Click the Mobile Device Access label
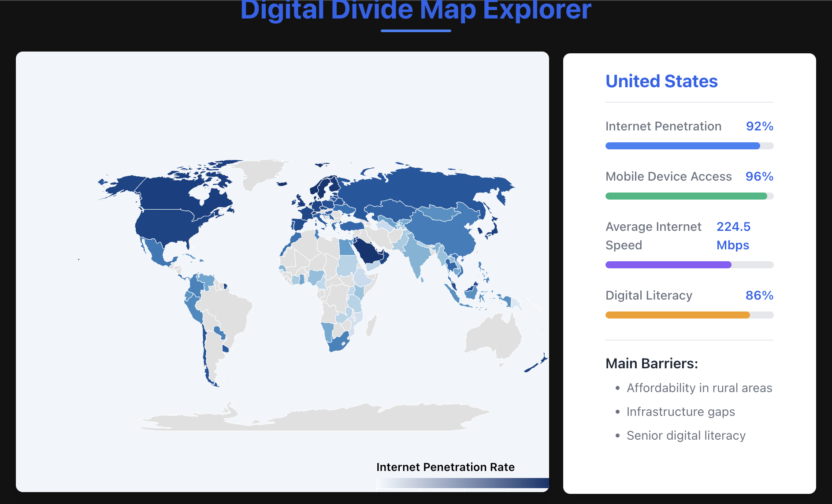This screenshot has height=504, width=832. [x=669, y=177]
